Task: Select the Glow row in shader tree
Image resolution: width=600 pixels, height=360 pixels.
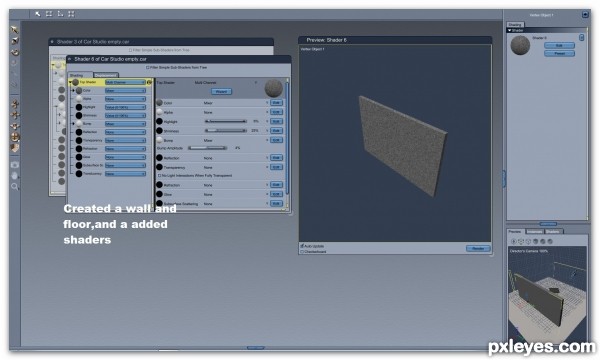Action: (110, 157)
